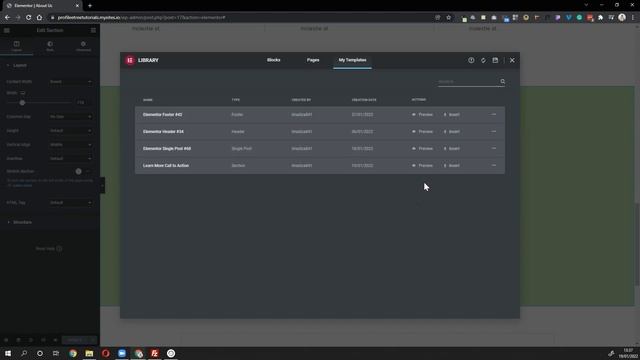Click the browser address bar
This screenshot has width=640, height=360.
pos(241,18)
